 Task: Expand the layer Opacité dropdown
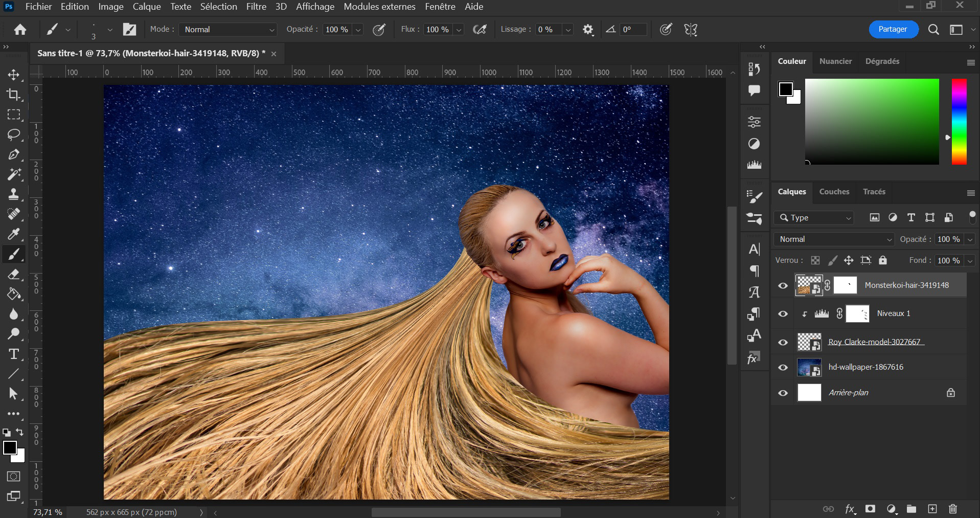click(x=970, y=239)
